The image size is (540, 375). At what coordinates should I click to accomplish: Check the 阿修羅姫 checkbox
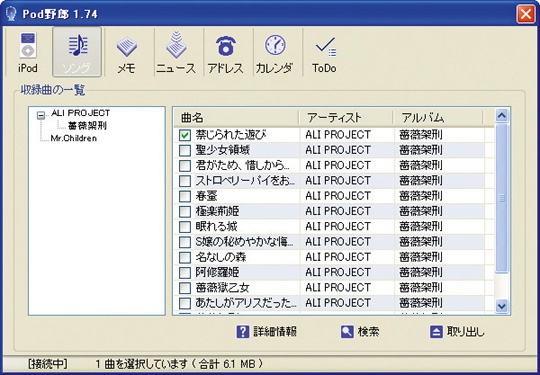[185, 273]
